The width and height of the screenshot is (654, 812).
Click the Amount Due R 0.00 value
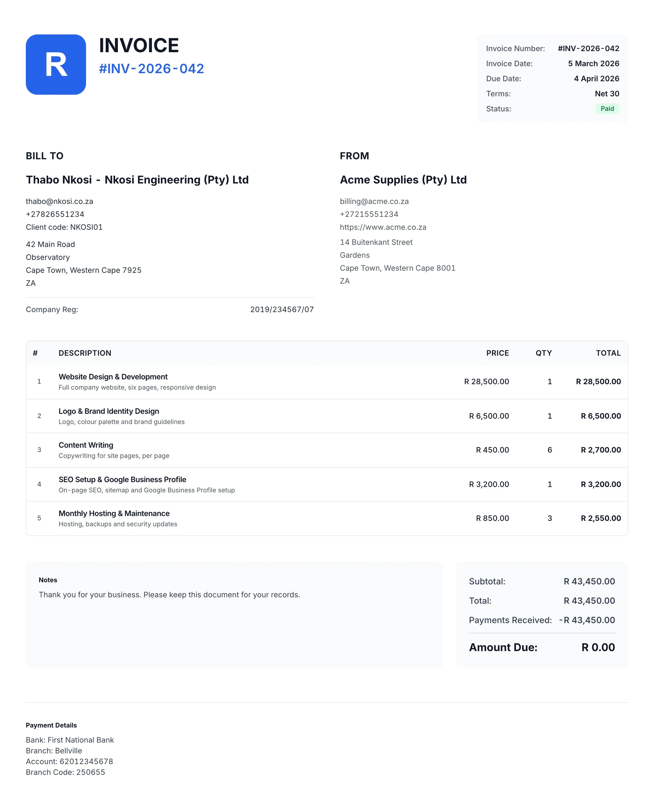pyautogui.click(x=598, y=647)
